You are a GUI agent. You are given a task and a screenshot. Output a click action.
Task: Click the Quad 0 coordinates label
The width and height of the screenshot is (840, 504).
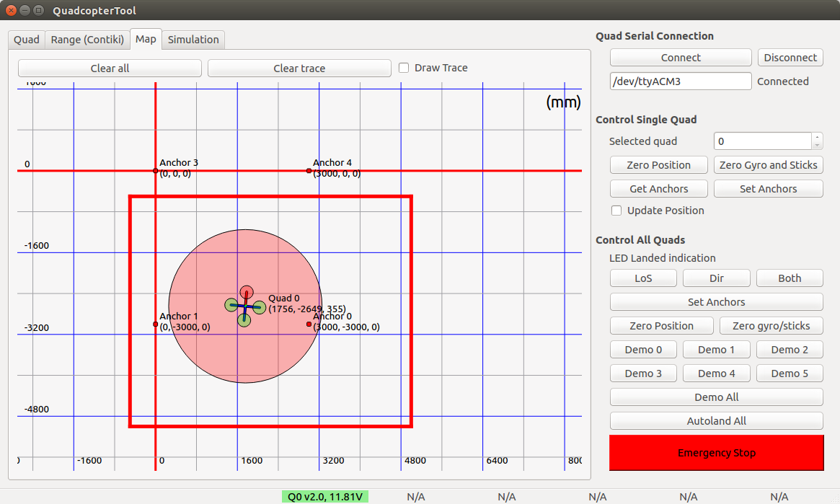point(307,309)
